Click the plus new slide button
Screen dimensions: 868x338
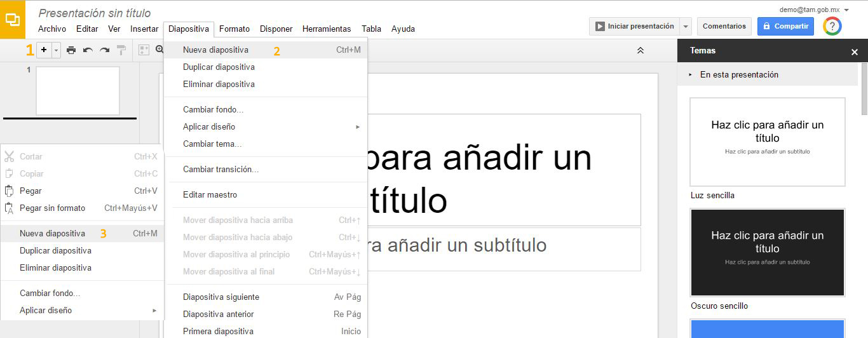coord(44,50)
